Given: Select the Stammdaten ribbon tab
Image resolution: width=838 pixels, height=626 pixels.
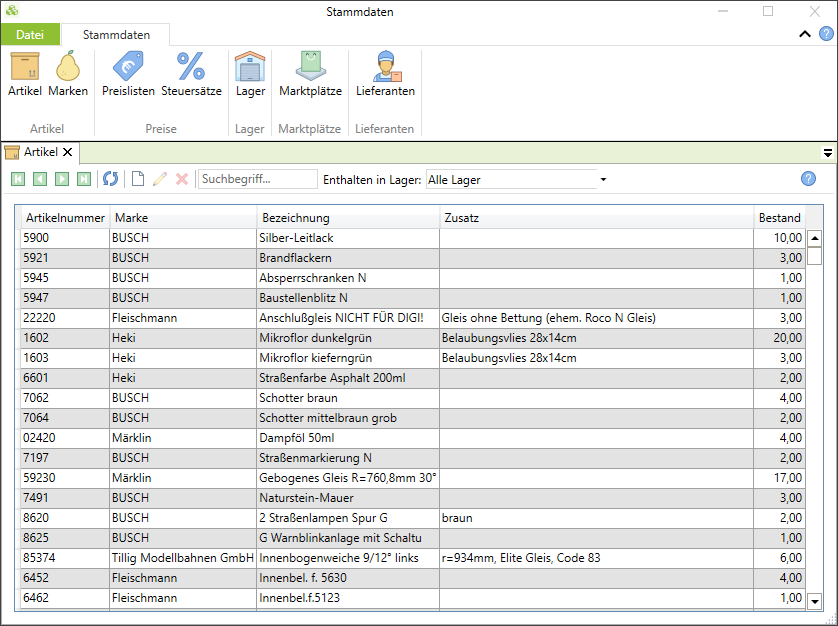Looking at the screenshot, I should (116, 35).
